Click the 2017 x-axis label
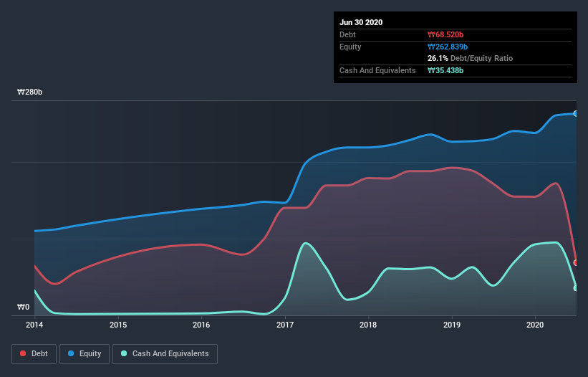This screenshot has height=377, width=588. pos(285,325)
